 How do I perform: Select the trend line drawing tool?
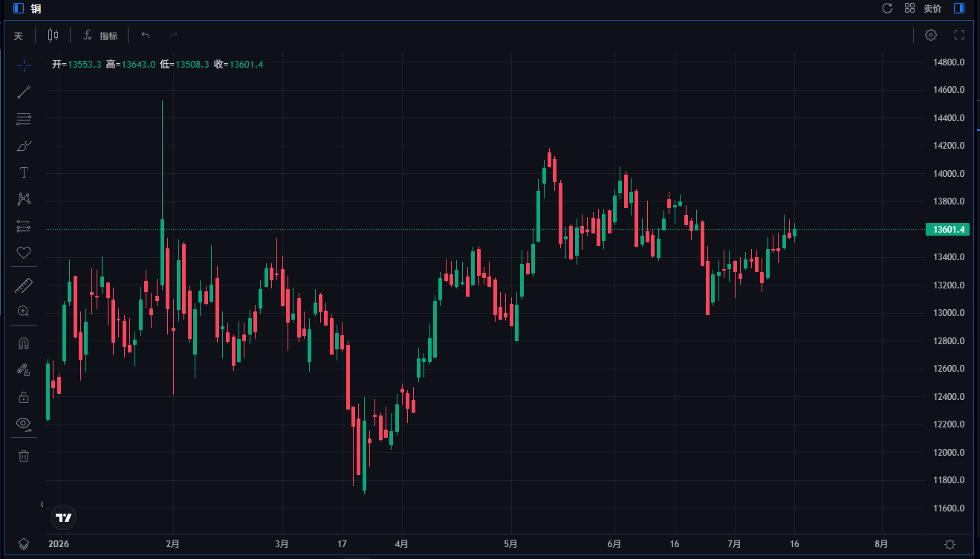point(24,92)
